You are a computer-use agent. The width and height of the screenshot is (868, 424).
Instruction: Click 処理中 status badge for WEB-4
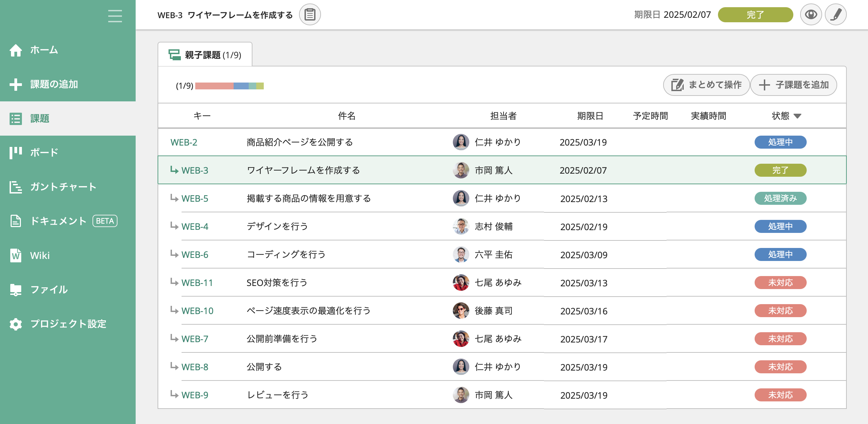click(x=780, y=226)
